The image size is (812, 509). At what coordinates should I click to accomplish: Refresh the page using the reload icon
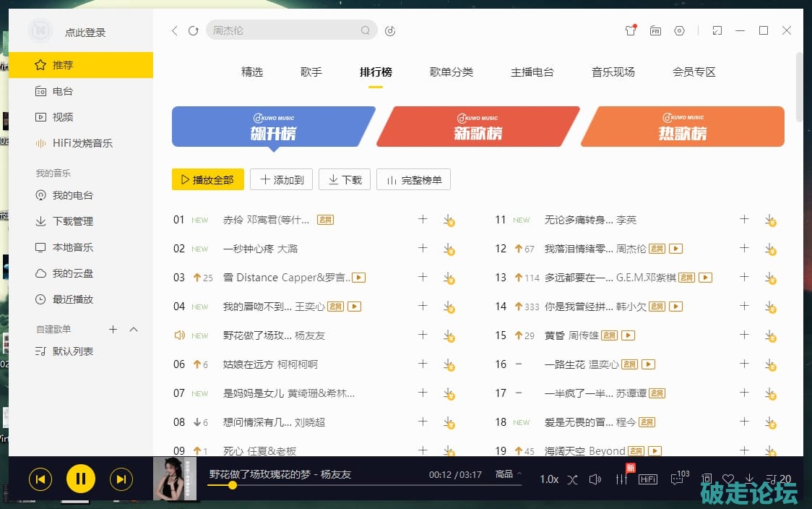(193, 30)
